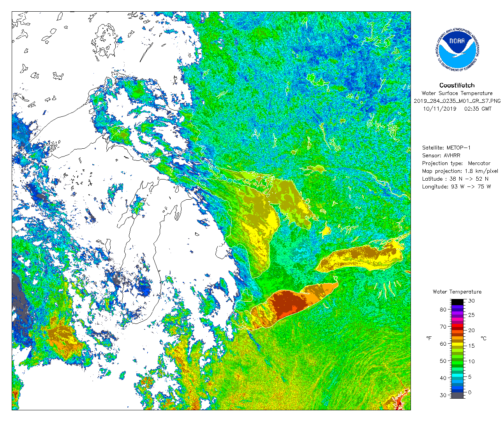Click the NOAA circular logo
Screen dimensions: 504x422
point(456,49)
